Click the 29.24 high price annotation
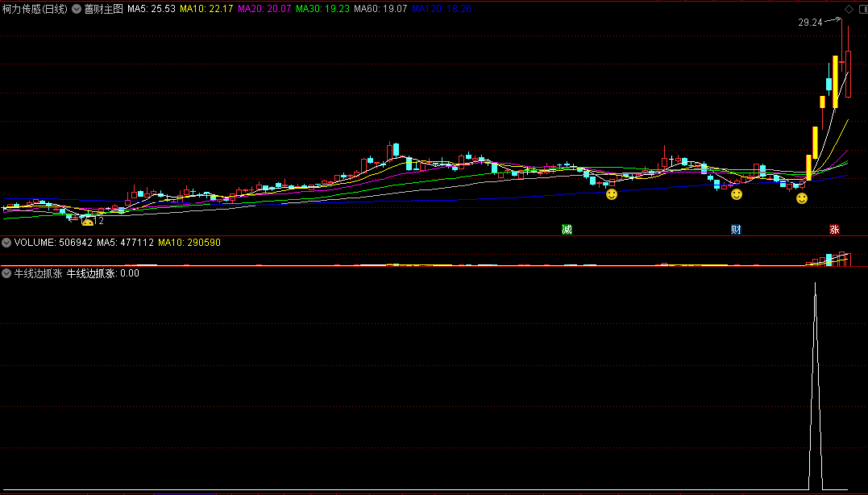This screenshot has width=868, height=495. (811, 23)
